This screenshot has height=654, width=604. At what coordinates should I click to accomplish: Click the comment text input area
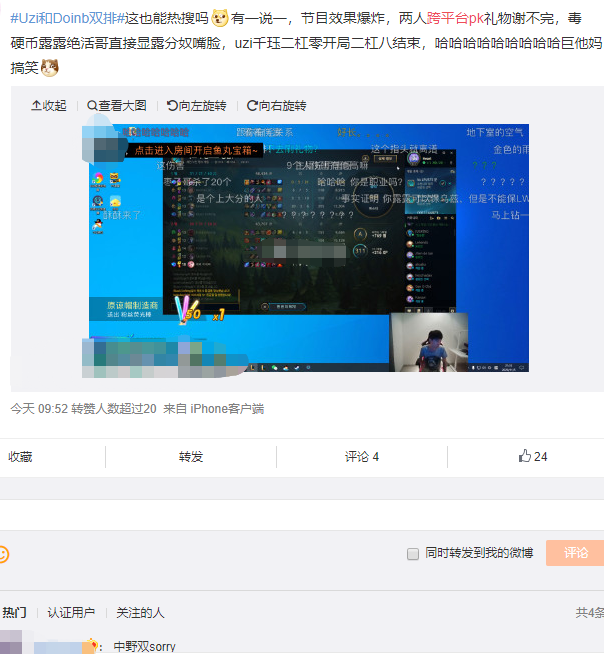pos(302,515)
